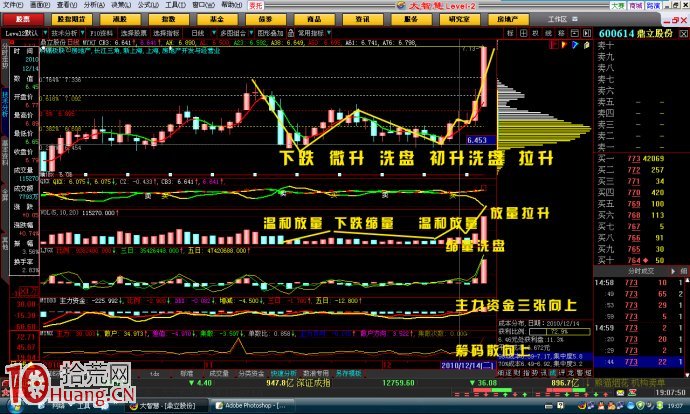690x414 pixels.
Task: Open the 帮助 menu
Action: [231, 5]
